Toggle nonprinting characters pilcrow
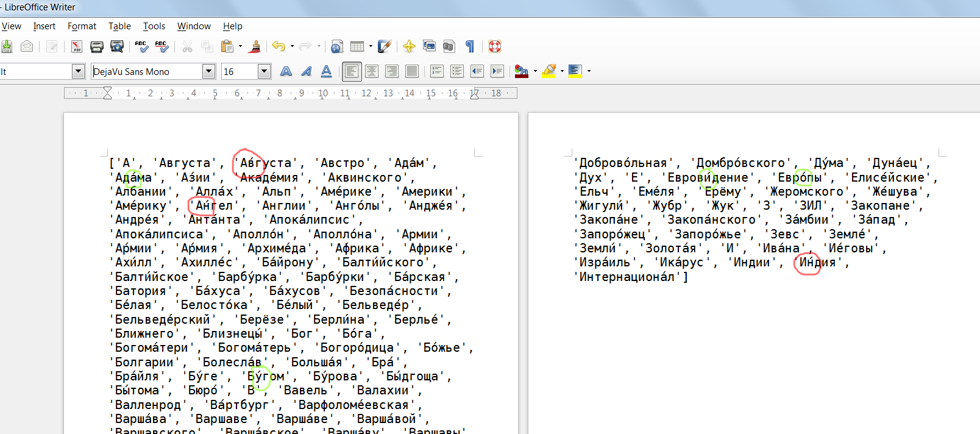 tap(470, 46)
